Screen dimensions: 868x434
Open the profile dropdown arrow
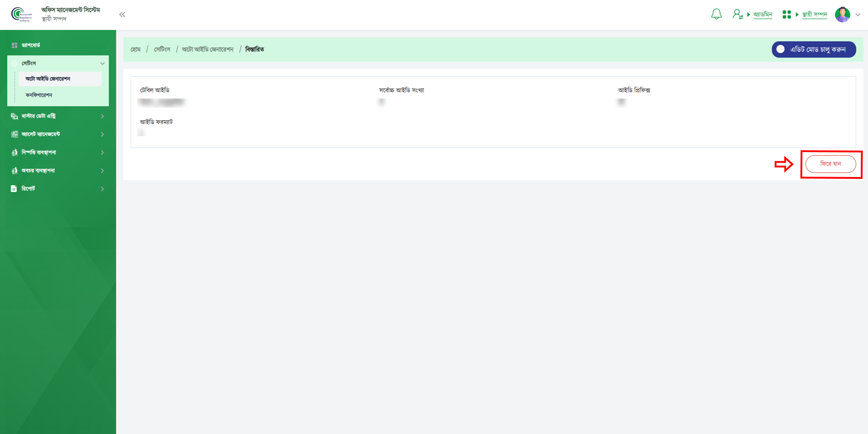point(858,15)
